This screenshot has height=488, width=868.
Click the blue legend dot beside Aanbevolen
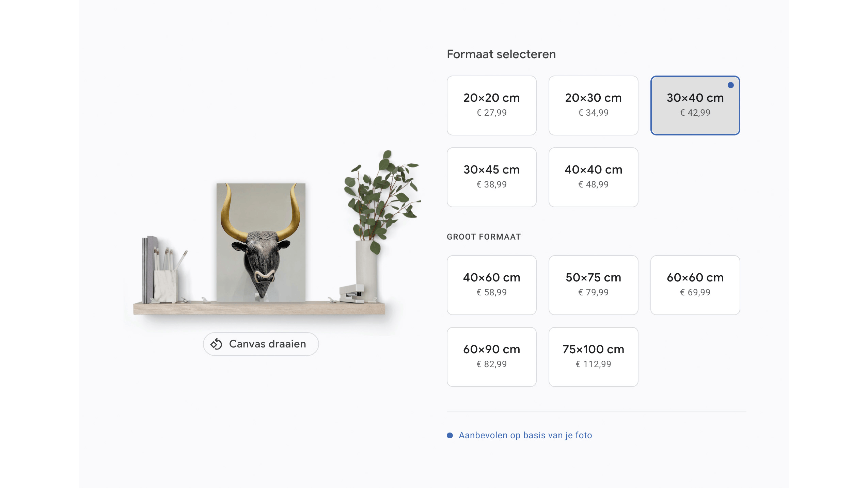[x=449, y=435]
